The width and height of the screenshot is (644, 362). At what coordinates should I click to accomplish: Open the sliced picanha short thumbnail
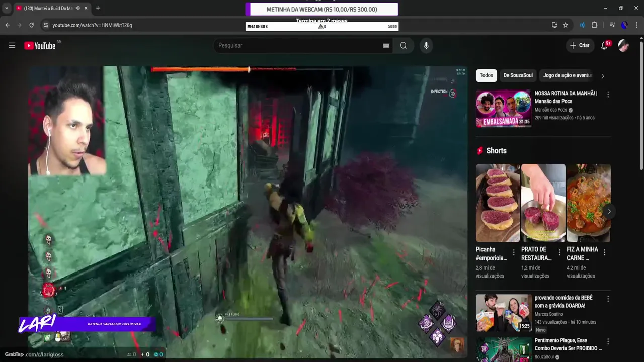(498, 203)
